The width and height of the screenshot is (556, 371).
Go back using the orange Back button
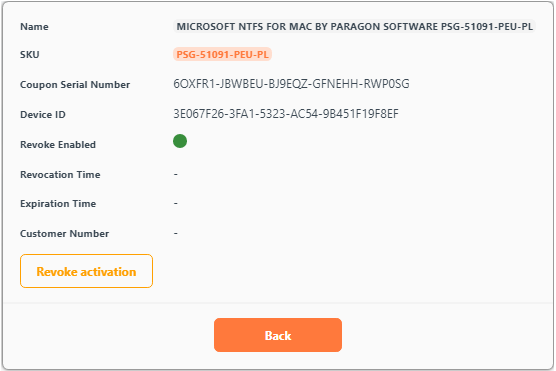point(278,335)
